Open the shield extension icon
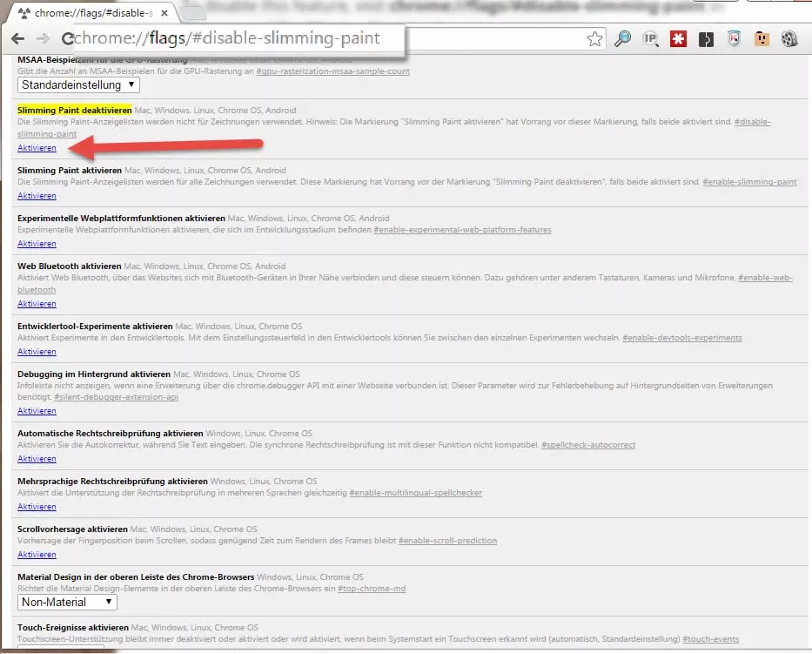 click(734, 39)
